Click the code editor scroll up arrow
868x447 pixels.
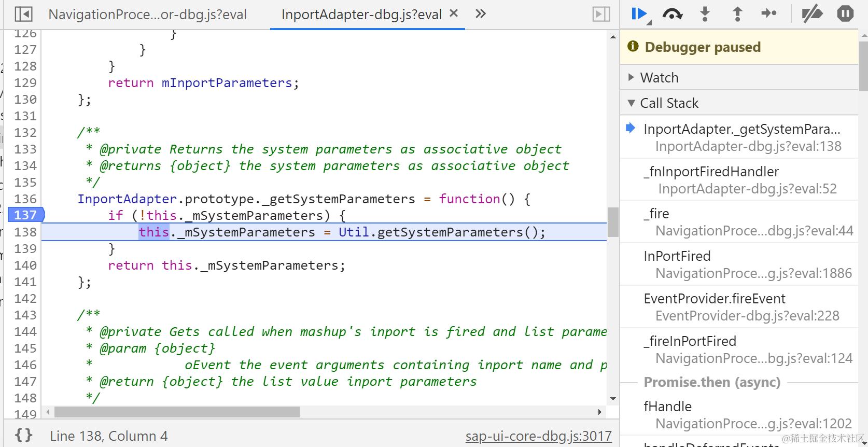[x=613, y=37]
